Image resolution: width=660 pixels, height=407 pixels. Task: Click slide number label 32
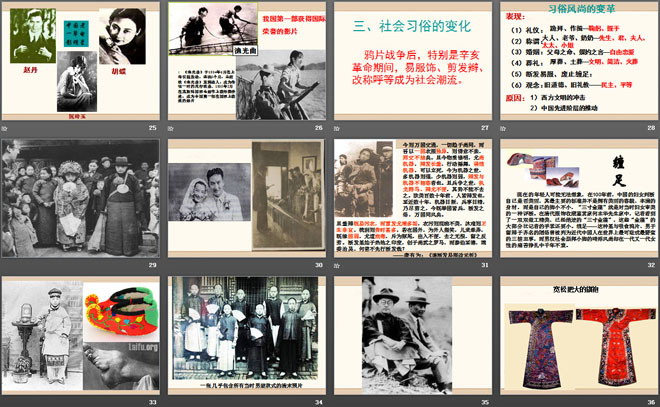tap(651, 265)
